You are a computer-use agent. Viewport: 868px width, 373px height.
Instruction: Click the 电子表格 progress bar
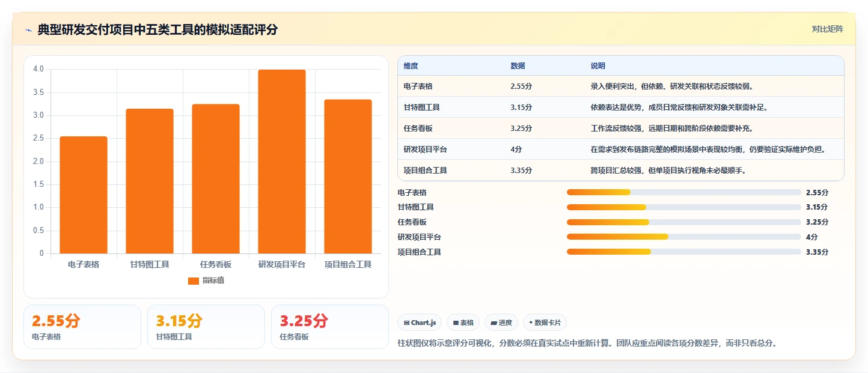(x=683, y=192)
